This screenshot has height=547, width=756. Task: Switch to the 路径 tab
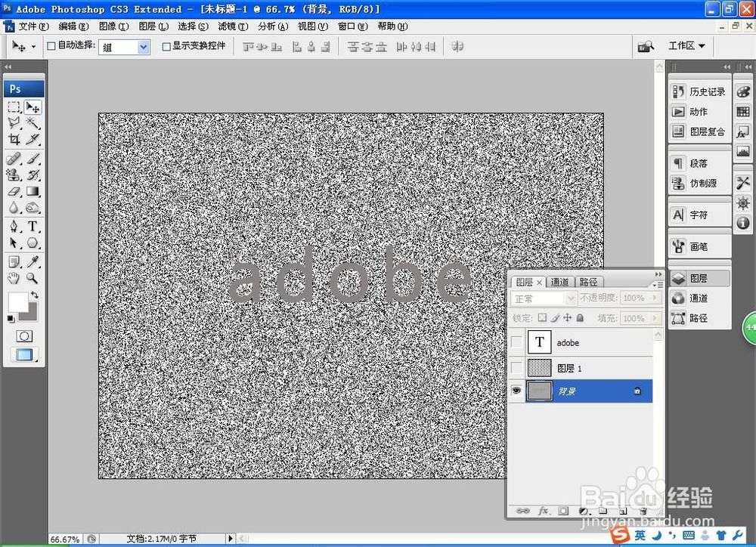588,282
